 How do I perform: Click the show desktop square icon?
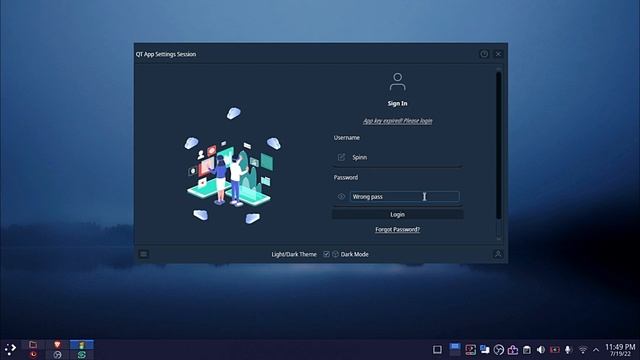[437, 349]
